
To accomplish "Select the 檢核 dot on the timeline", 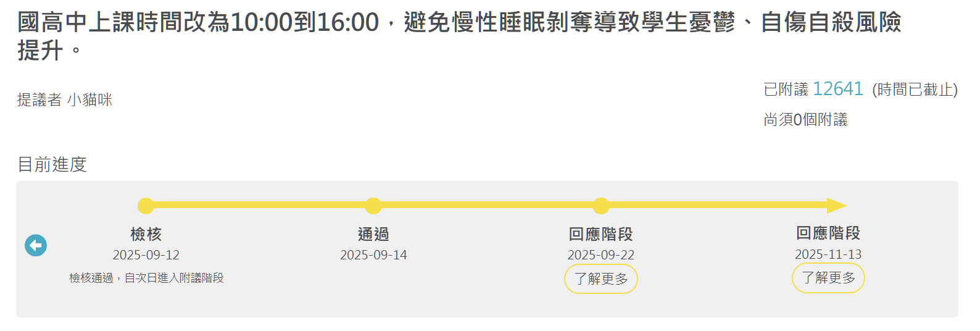I will coord(146,206).
